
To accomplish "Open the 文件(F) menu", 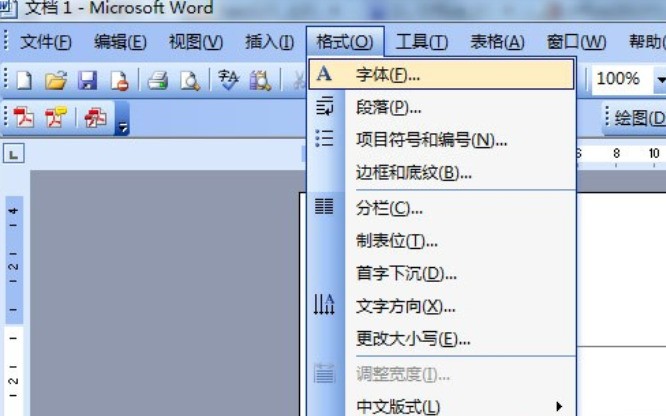I will point(45,42).
